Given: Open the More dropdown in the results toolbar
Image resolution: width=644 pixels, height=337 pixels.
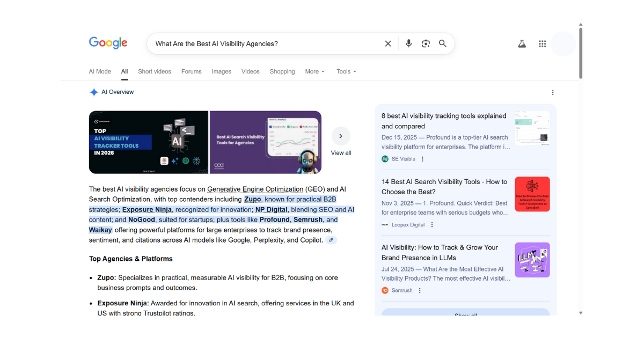Looking at the screenshot, I should click(314, 71).
